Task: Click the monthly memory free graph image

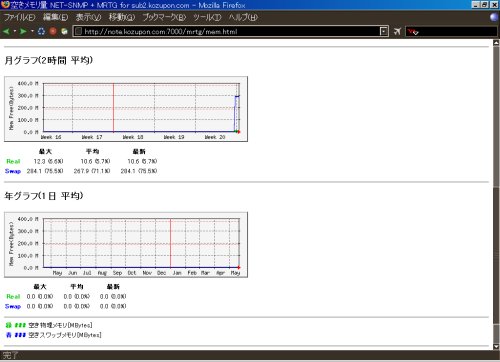Action: click(126, 109)
